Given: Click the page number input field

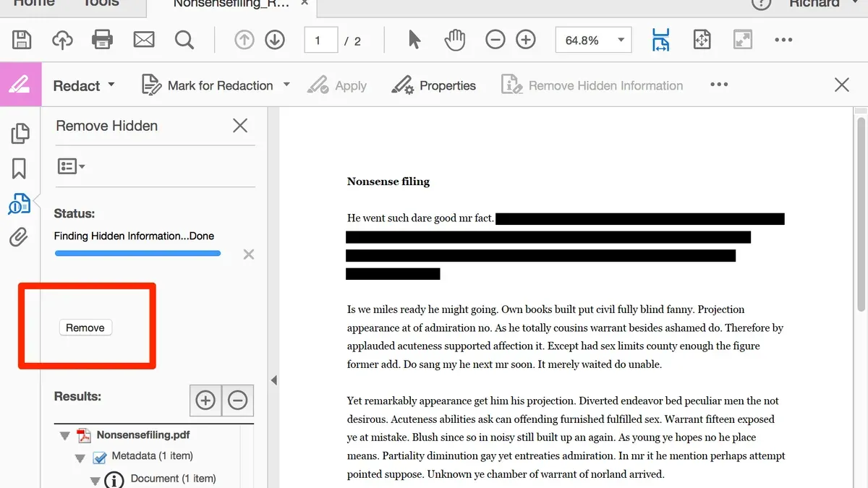Looking at the screenshot, I should click(x=321, y=40).
